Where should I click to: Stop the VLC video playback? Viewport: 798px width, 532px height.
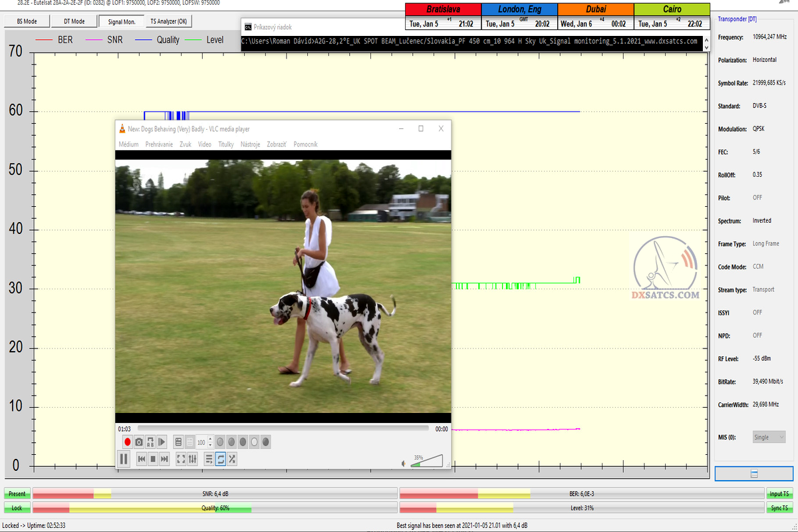click(152, 459)
